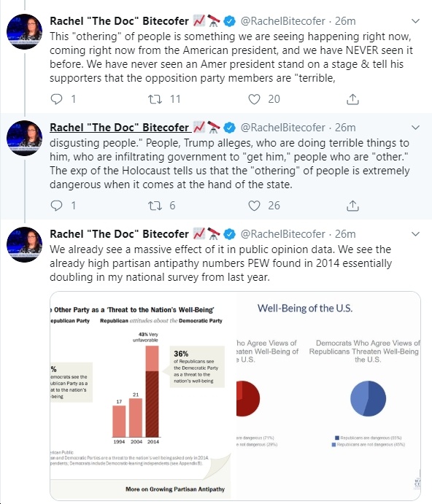Select the blue Democrats pie chart

tap(368, 398)
